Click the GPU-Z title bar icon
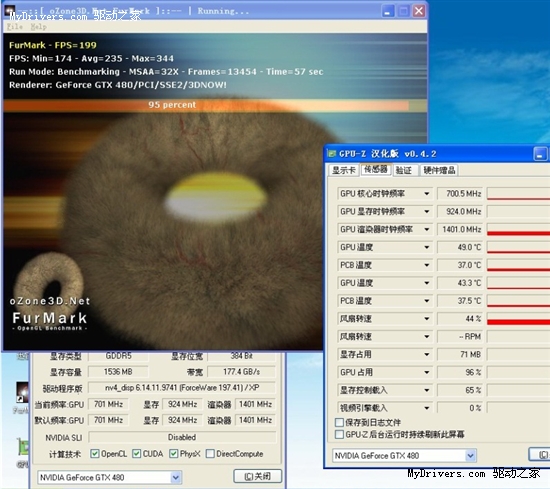This screenshot has height=489, width=550. point(331,154)
